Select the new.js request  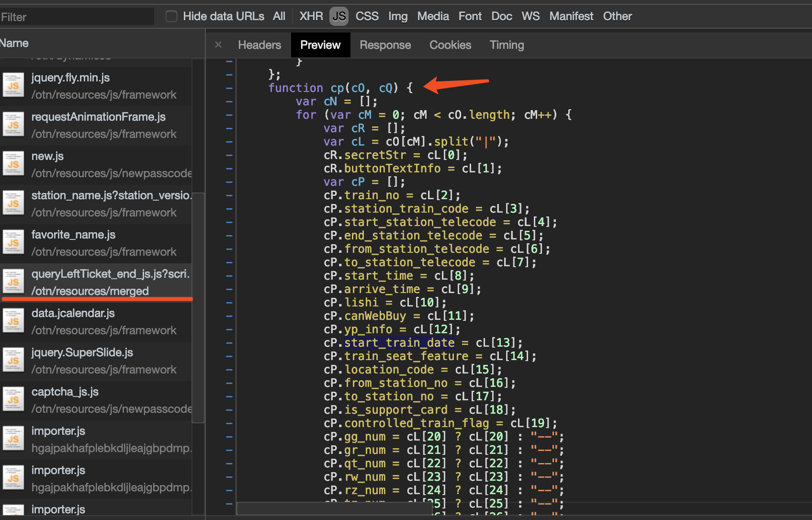[x=96, y=165]
